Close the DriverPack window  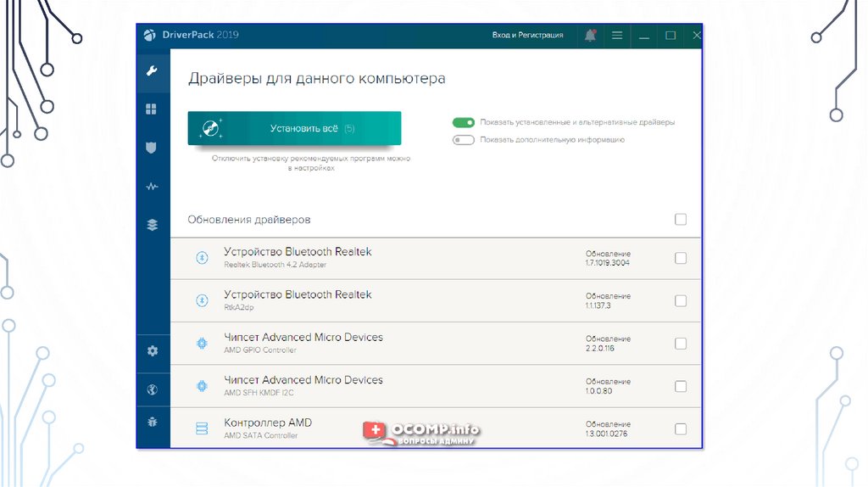point(697,36)
